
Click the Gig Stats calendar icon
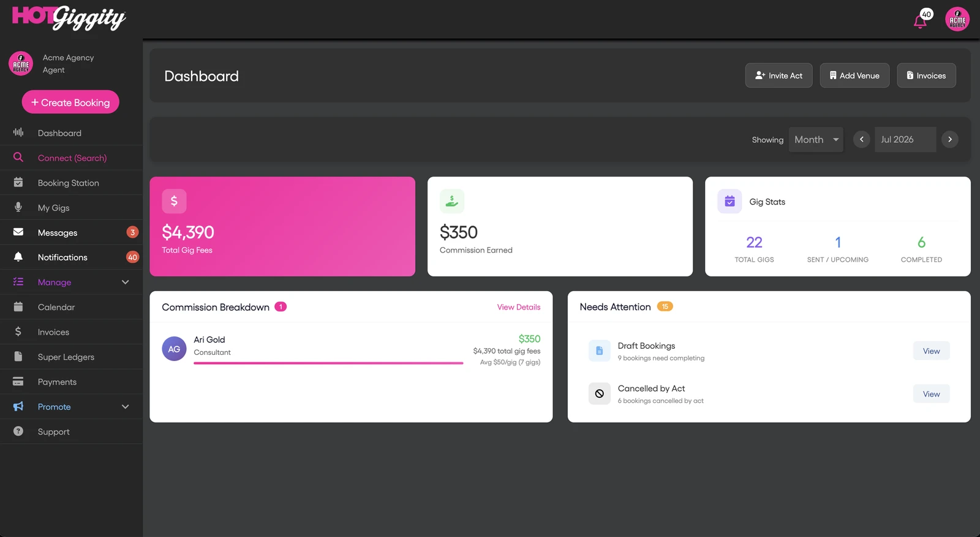[x=729, y=201]
